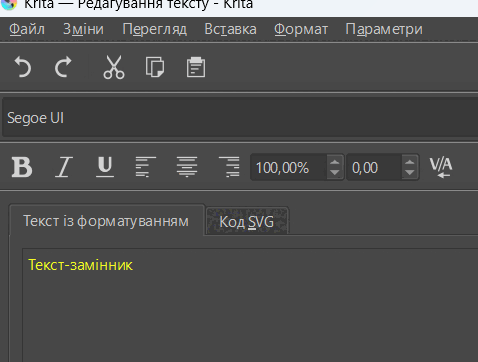
Task: Click the Redo arrow icon
Action: point(63,67)
